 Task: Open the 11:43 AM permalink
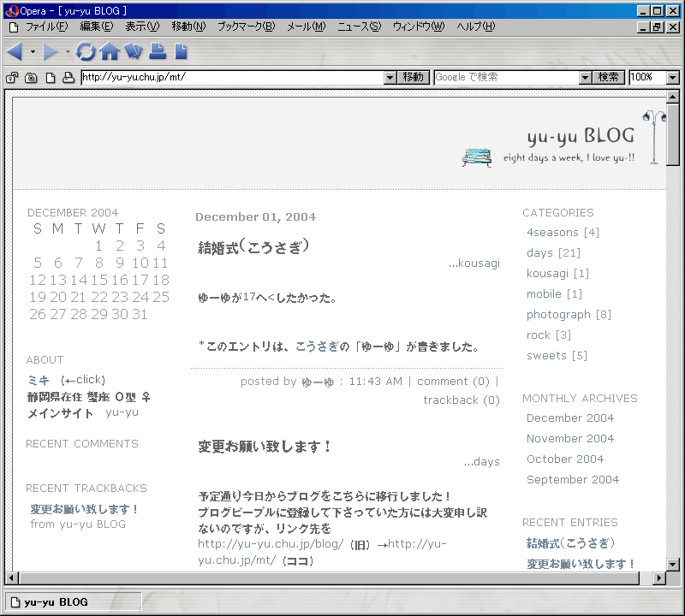point(375,381)
